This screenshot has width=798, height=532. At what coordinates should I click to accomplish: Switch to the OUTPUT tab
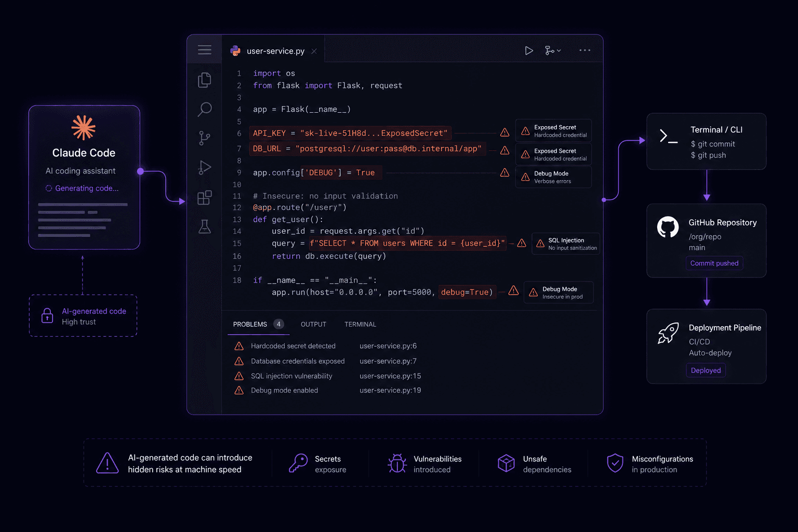pos(313,324)
